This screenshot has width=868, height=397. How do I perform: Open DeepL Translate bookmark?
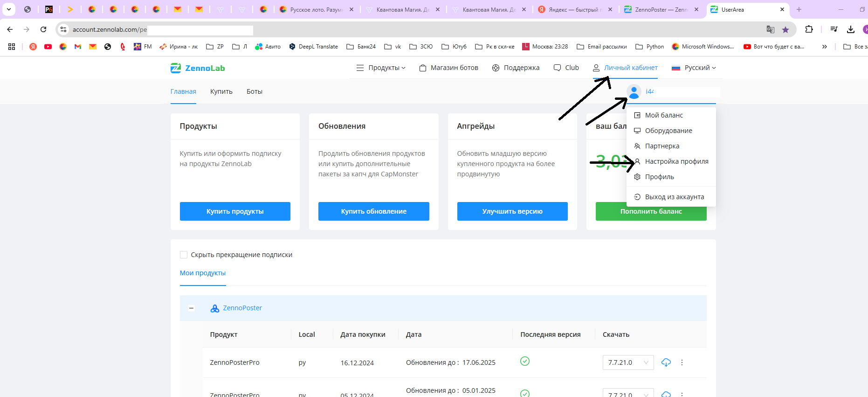coord(313,47)
